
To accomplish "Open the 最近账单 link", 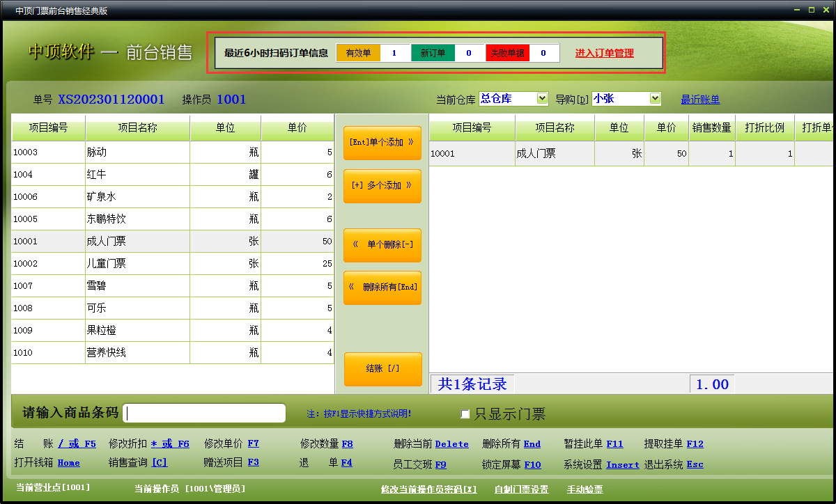I will click(x=700, y=100).
